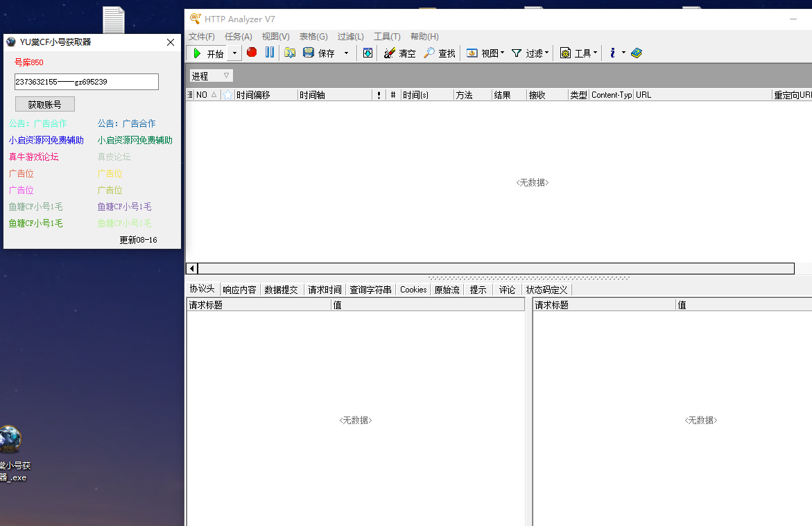The image size is (812, 526).
Task: Sort by the 时间(s) column
Action: click(427, 95)
